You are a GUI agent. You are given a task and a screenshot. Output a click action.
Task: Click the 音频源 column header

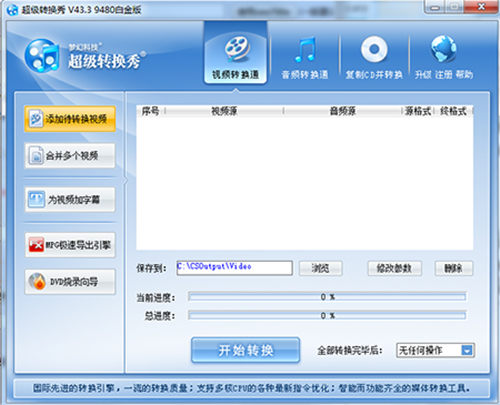click(x=343, y=111)
